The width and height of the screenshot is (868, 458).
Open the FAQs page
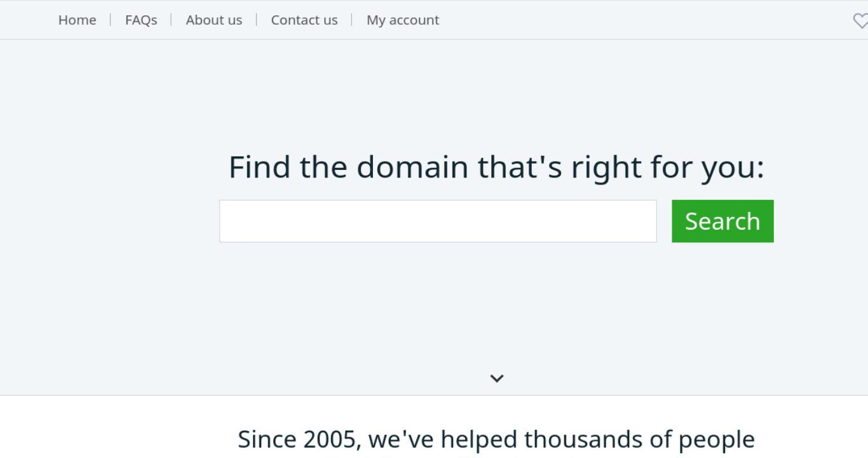coord(141,20)
